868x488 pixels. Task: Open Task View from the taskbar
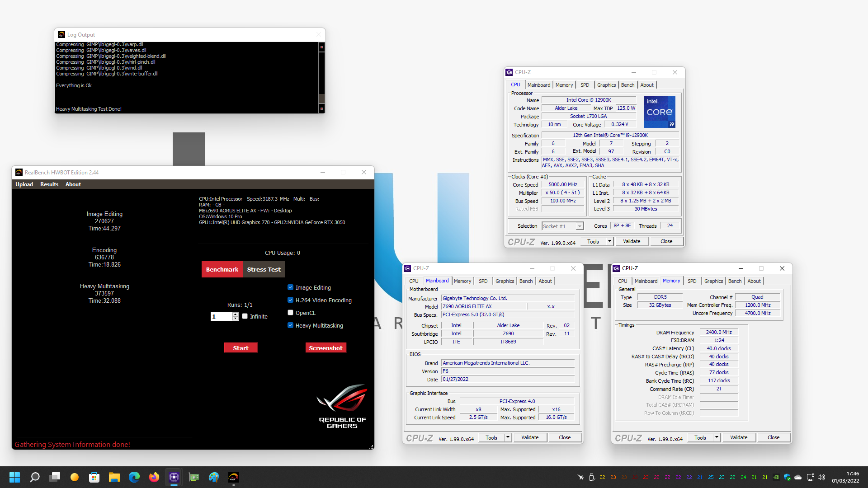tap(55, 477)
